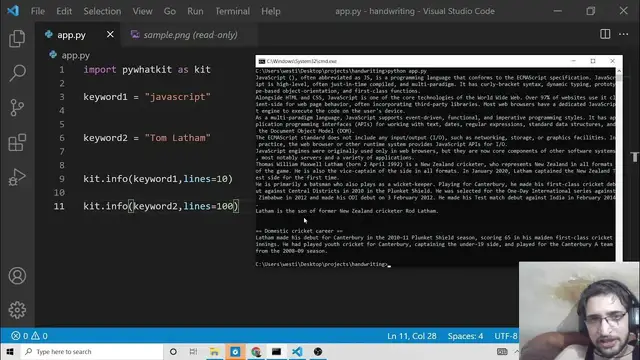The width and height of the screenshot is (640, 360).
Task: Open Cortana circle on taskbar
Action: (x=173, y=351)
